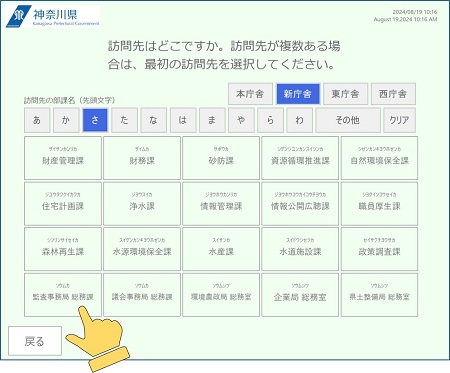Viewport: 450px width, 373px height.
Task: Select 森林再生課 department
Action: (x=63, y=249)
